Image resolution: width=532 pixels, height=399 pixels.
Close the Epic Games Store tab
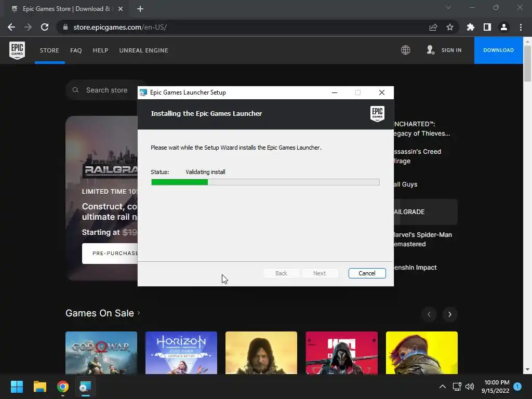[x=121, y=9]
